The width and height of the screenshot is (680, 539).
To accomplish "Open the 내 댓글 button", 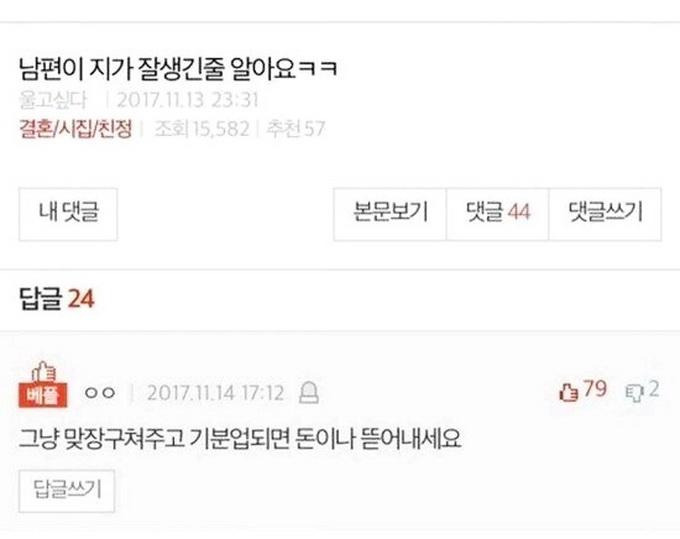I will click(x=68, y=214).
